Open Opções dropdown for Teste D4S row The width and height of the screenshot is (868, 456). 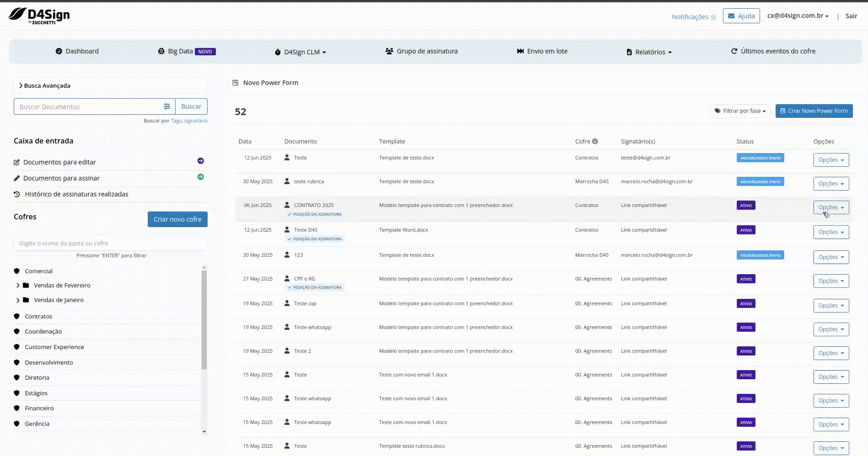point(831,232)
